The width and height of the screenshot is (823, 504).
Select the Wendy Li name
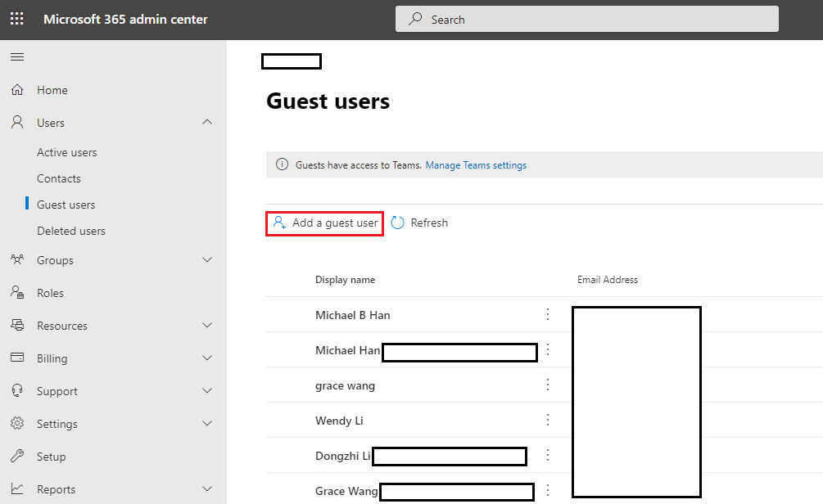(339, 421)
